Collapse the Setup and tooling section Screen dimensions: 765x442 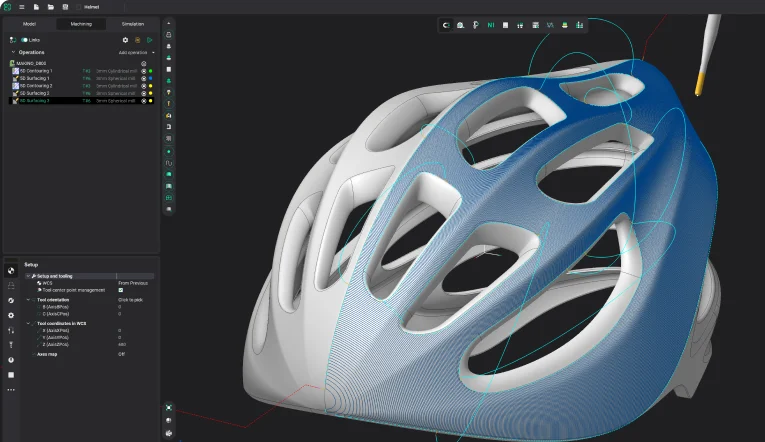click(29, 275)
